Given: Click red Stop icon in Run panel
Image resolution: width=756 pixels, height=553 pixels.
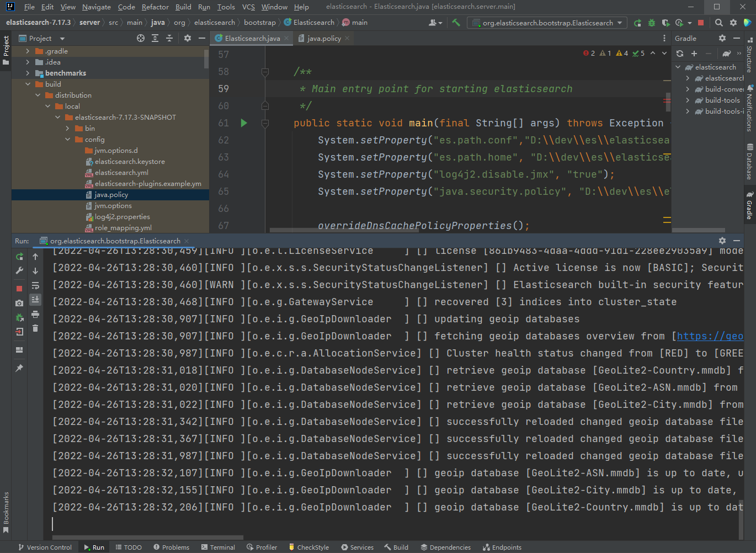Looking at the screenshot, I should tap(19, 289).
